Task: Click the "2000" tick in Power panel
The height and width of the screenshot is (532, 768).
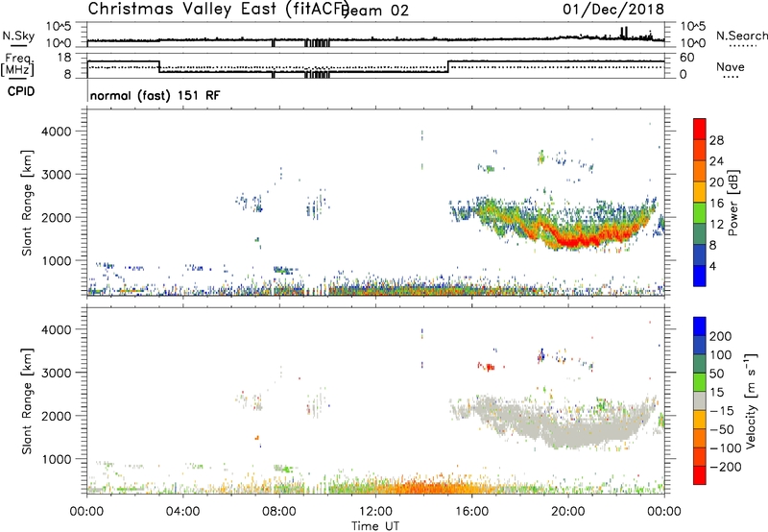Action: (x=57, y=217)
